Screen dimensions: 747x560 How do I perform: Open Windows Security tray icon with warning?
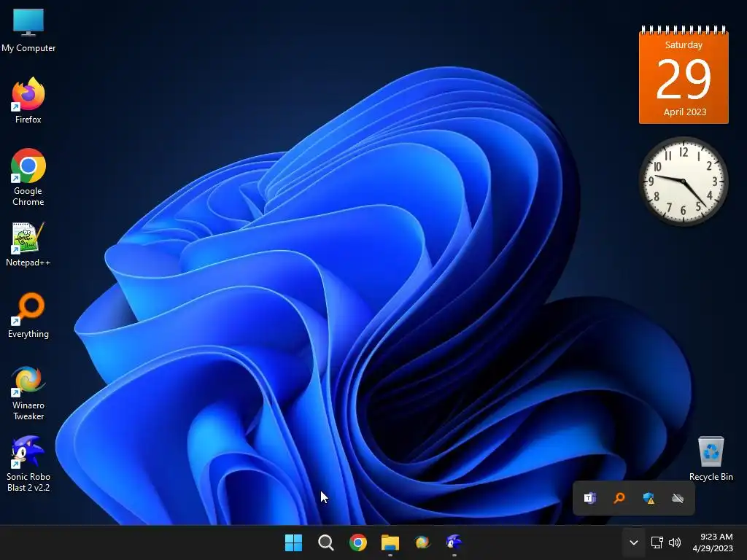point(649,498)
